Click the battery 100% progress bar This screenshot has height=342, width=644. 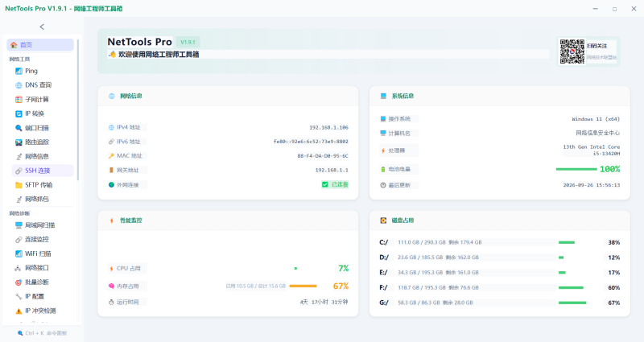pos(576,169)
